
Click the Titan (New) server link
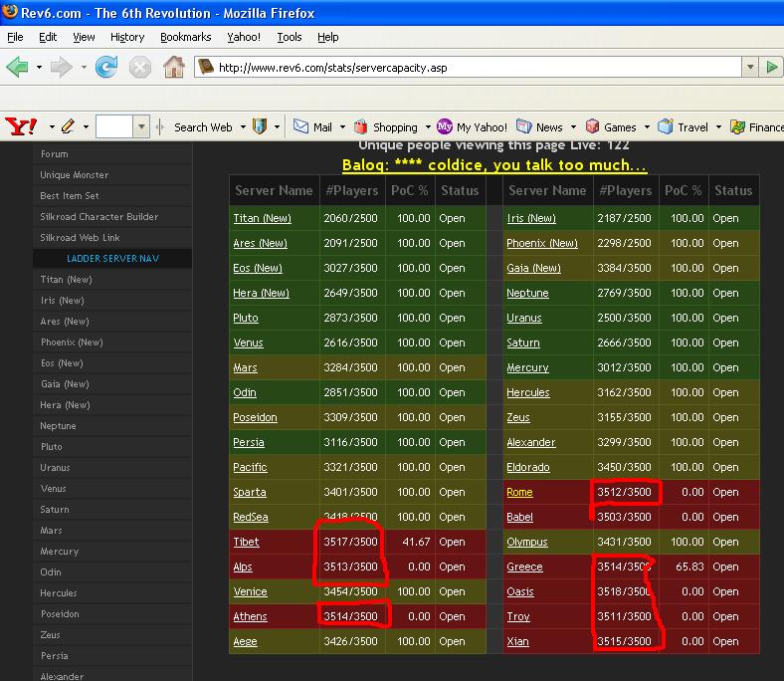(262, 218)
